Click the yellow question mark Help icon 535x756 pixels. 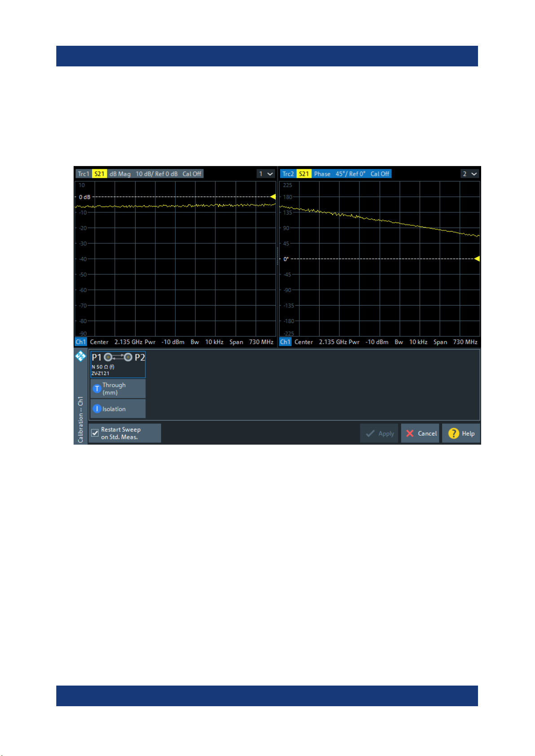pyautogui.click(x=454, y=433)
